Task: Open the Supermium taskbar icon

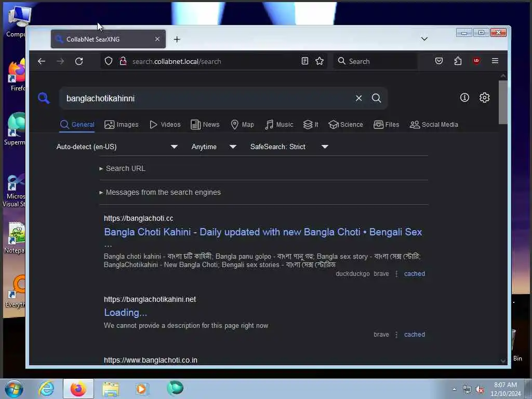Action: click(175, 388)
